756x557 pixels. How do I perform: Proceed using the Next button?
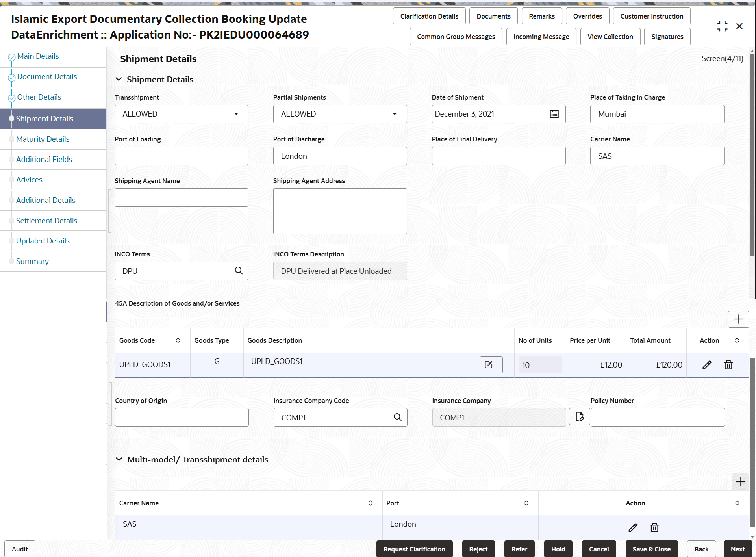point(737,549)
